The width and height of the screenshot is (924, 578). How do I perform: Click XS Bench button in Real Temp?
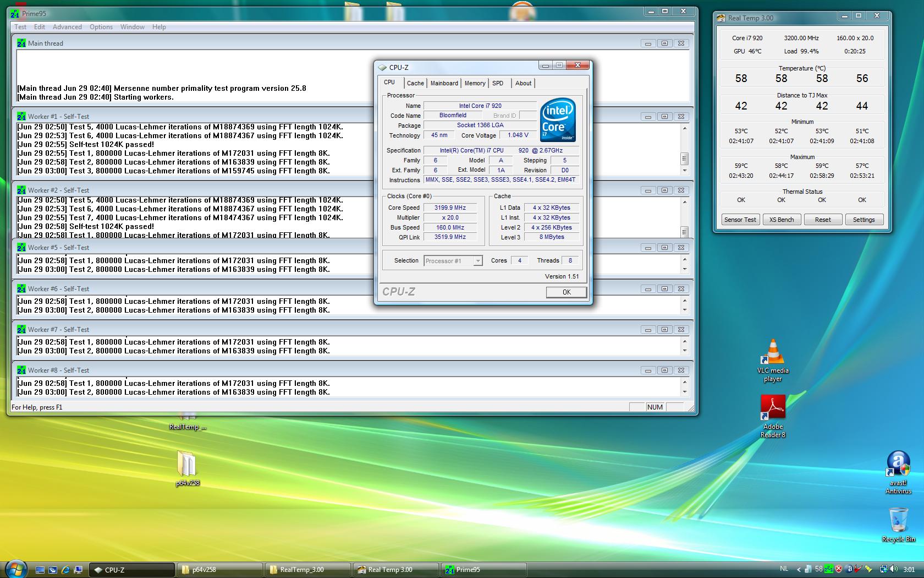pos(781,219)
